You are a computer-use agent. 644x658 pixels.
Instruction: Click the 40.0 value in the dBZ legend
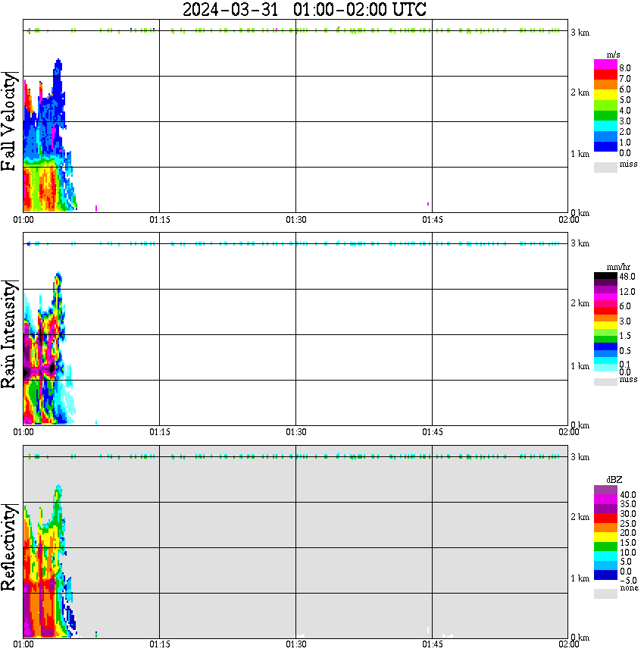pyautogui.click(x=628, y=495)
